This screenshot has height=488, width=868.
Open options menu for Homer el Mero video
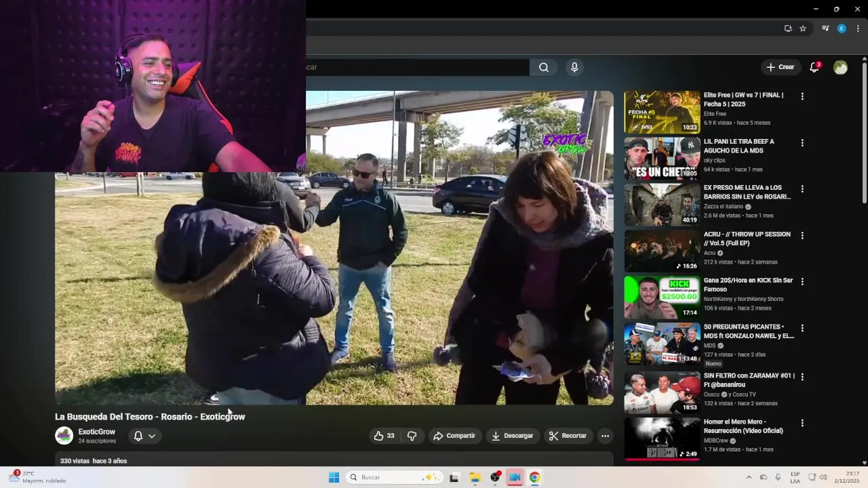click(x=802, y=423)
